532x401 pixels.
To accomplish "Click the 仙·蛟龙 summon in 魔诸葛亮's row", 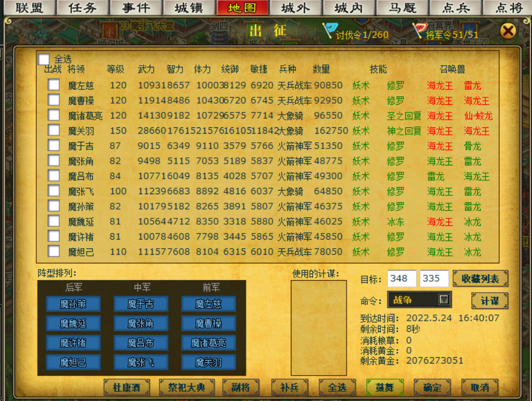I will point(478,116).
